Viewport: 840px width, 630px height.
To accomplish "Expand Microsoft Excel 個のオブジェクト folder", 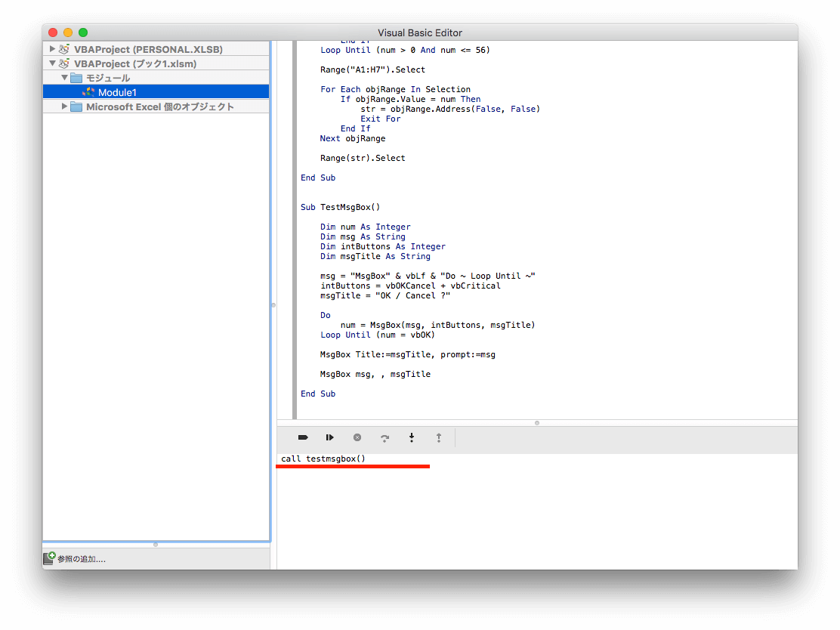I will coord(64,107).
